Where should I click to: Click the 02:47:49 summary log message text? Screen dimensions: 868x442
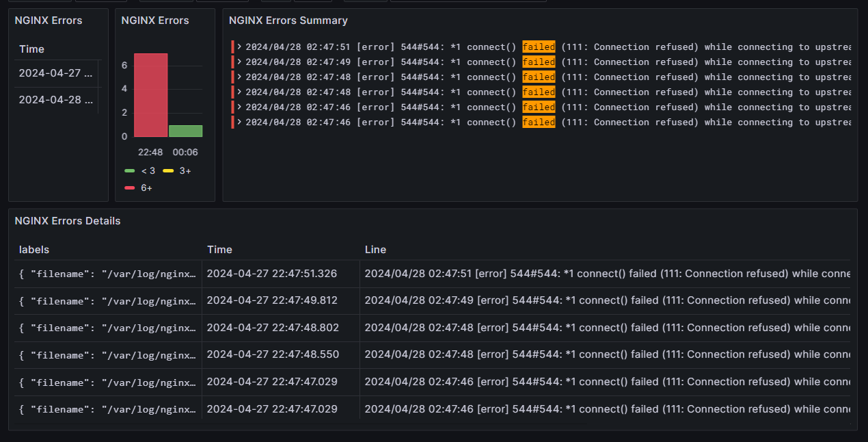548,62
